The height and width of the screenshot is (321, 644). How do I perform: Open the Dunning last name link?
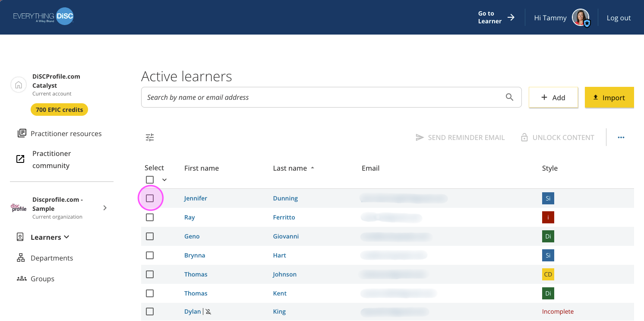tap(285, 198)
